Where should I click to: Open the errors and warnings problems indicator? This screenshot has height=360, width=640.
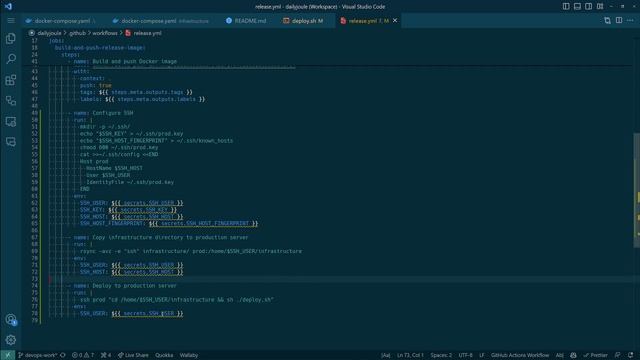(83, 355)
